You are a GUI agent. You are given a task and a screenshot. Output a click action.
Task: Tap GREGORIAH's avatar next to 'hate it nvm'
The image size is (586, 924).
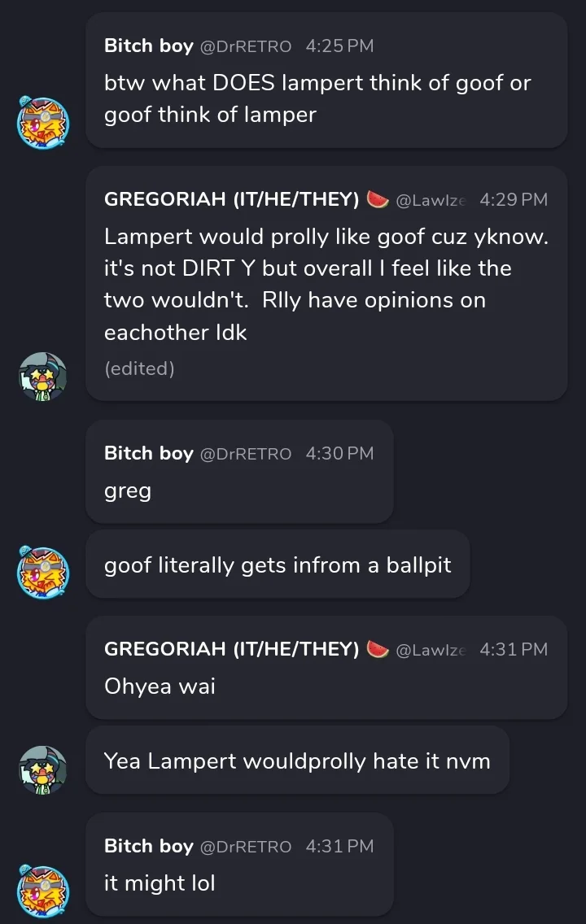click(42, 769)
